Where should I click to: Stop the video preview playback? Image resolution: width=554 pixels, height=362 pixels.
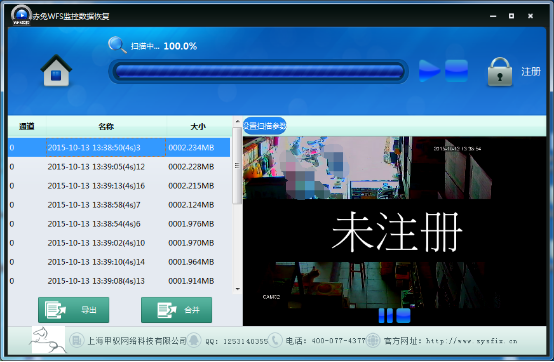tap(403, 315)
